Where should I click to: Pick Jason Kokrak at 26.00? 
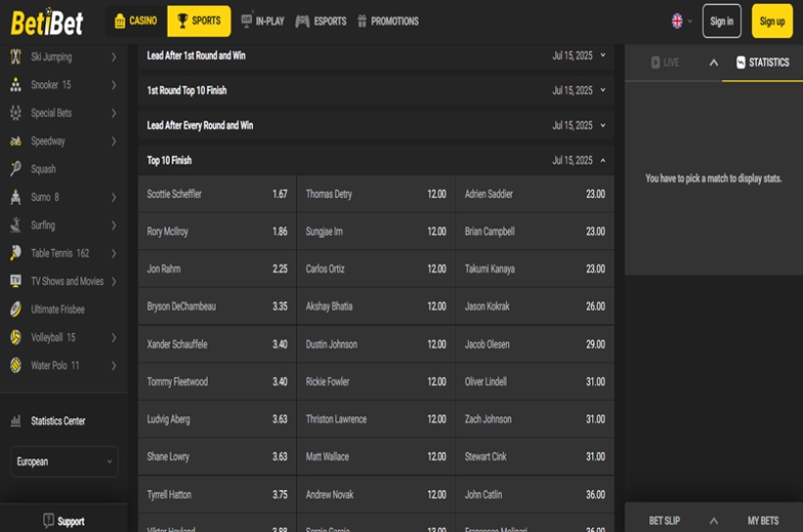click(x=535, y=306)
